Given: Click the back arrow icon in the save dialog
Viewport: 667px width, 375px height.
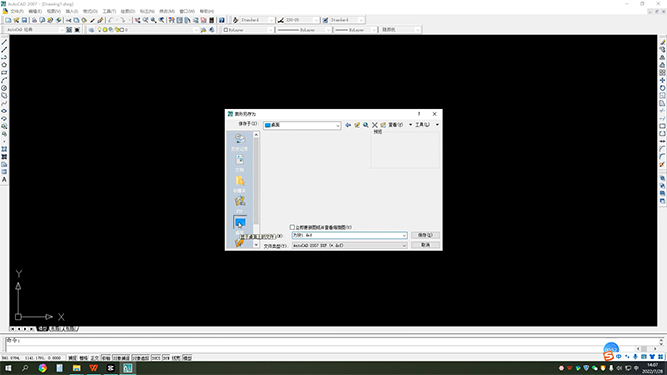Looking at the screenshot, I should coord(348,125).
